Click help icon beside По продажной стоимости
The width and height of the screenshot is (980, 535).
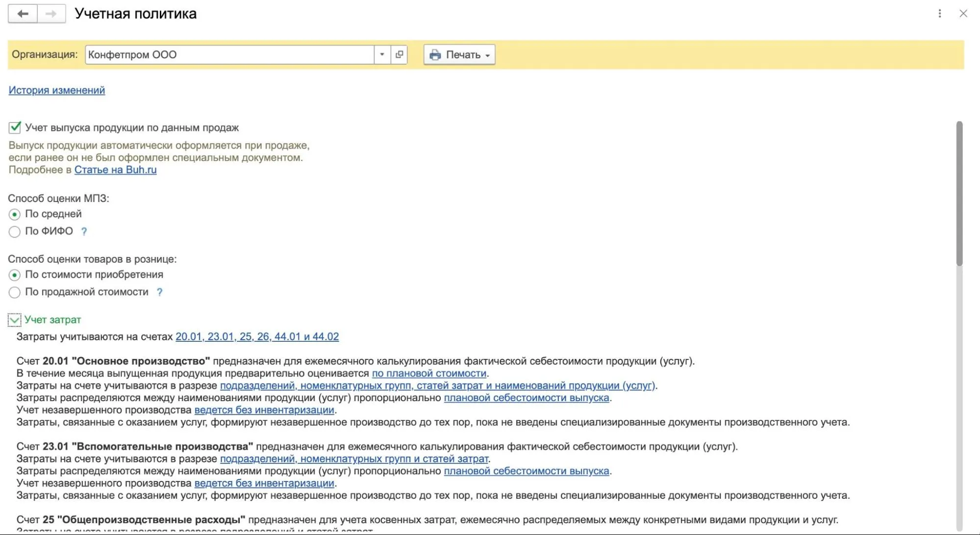159,292
